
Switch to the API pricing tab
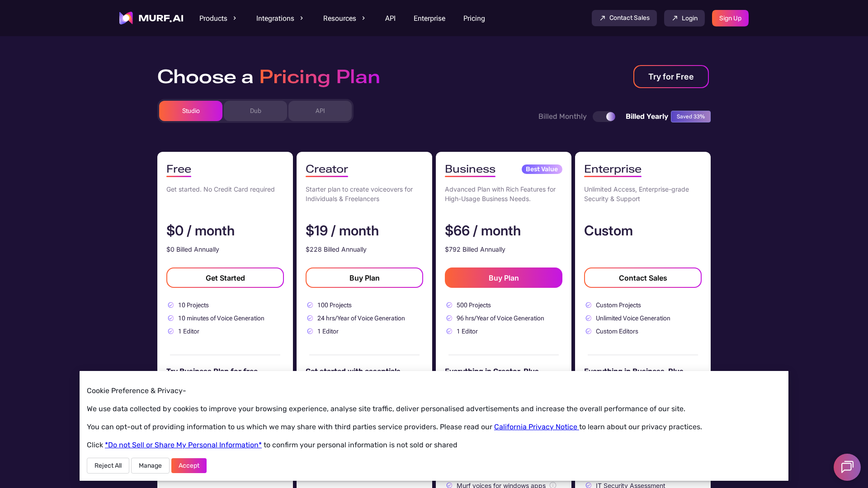pos(320,111)
